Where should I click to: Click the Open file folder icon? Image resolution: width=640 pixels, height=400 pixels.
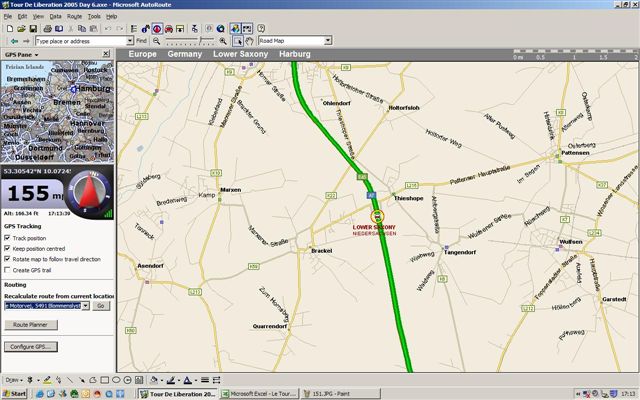[21, 29]
